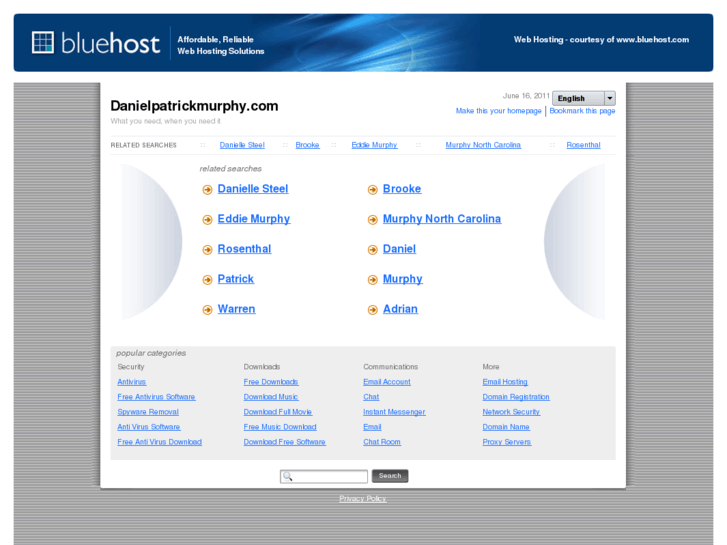727x545 pixels.
Task: Click the arrow bullet beside Murphy North Carolina
Action: click(372, 220)
